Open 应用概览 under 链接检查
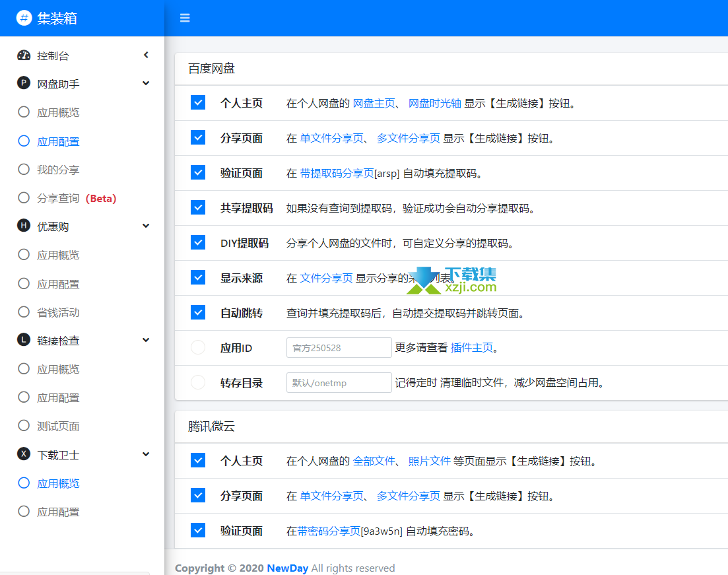The image size is (728, 575). coord(58,369)
